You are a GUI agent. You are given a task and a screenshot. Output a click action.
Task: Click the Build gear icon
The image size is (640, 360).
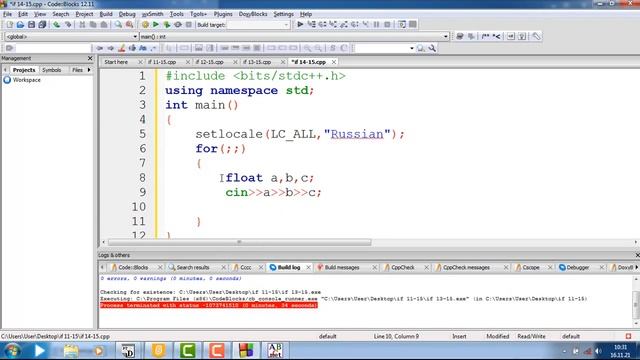tap(145, 24)
